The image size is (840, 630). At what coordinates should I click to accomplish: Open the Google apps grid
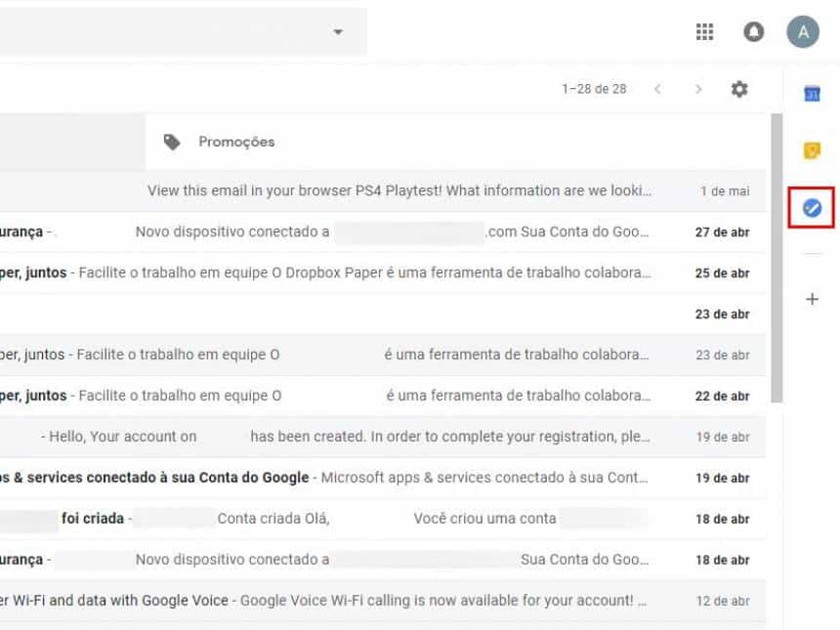[x=704, y=32]
